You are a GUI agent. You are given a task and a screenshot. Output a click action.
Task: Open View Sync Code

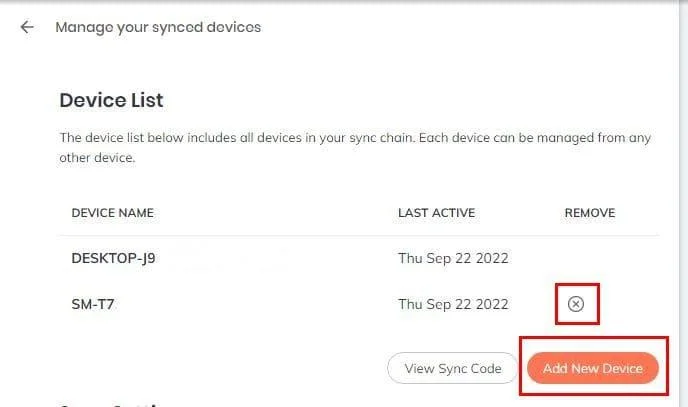point(453,368)
